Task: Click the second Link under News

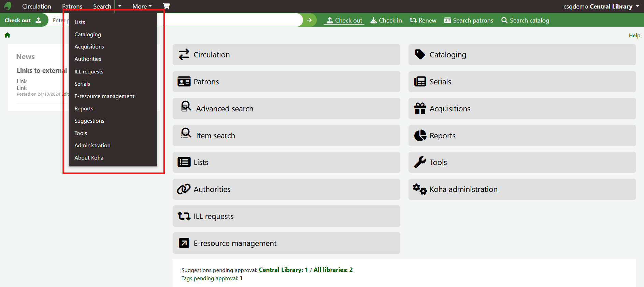Action: coord(22,88)
